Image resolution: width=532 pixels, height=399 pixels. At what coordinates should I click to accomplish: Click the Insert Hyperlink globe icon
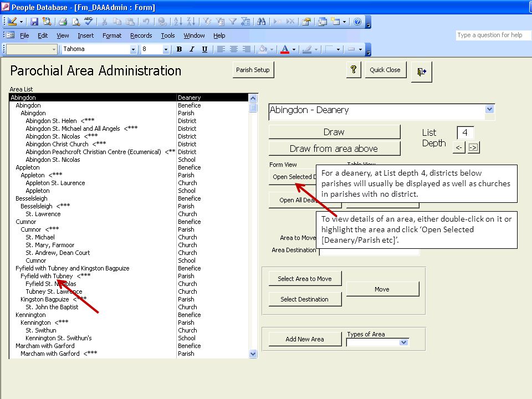162,22
